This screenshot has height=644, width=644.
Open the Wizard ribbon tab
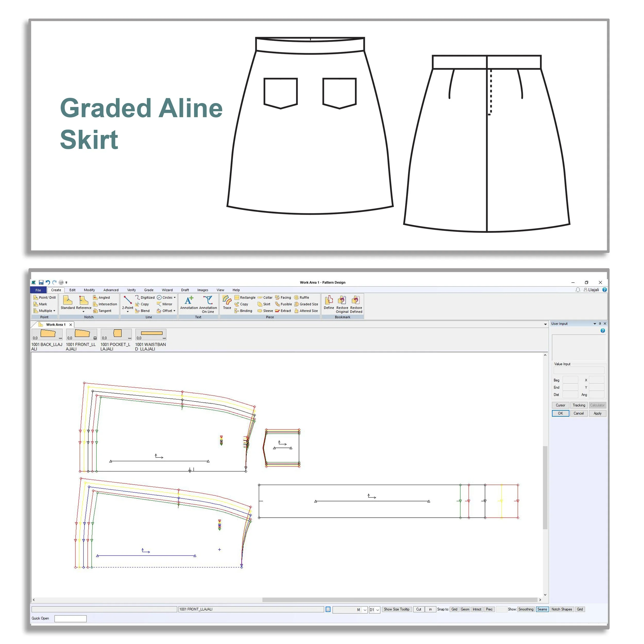click(x=167, y=290)
